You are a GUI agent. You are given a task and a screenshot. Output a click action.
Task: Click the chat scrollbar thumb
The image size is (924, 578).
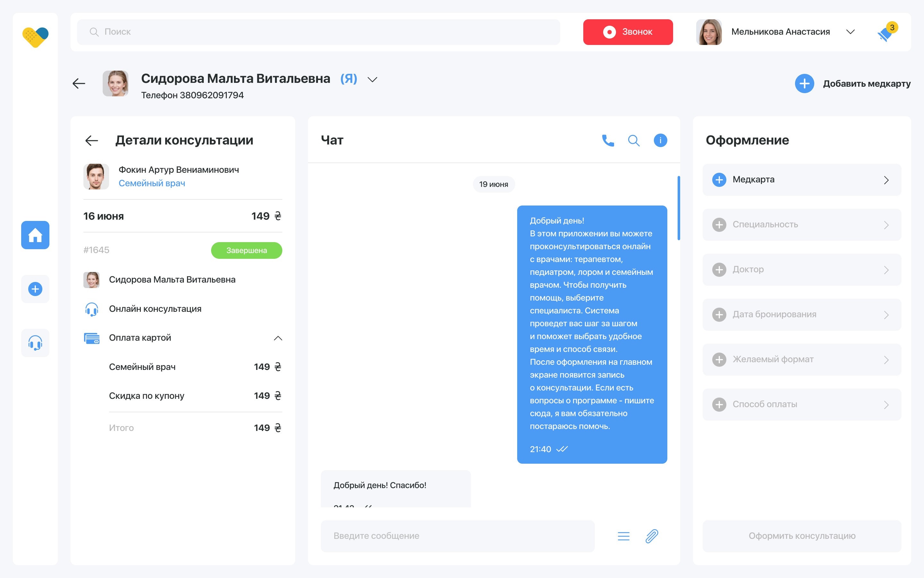coord(679,208)
